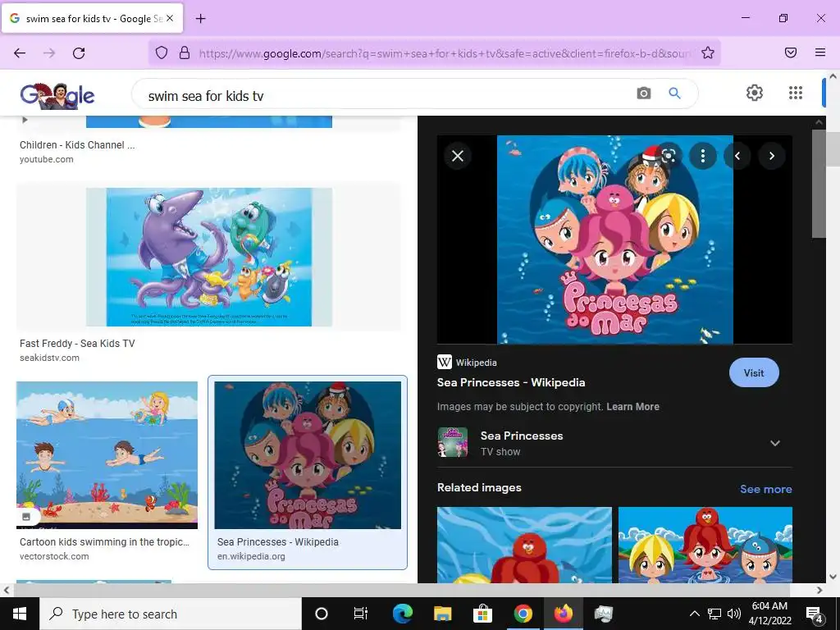Open the Google apps grid

click(x=796, y=93)
